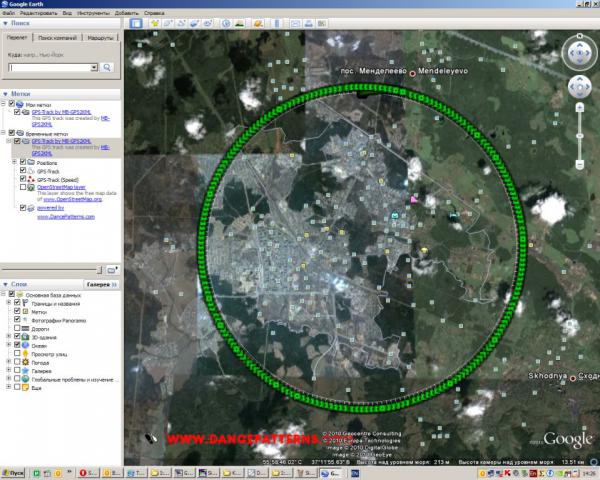This screenshot has height=480, width=600.
Task: Open the Справка menu
Action: pos(154,13)
